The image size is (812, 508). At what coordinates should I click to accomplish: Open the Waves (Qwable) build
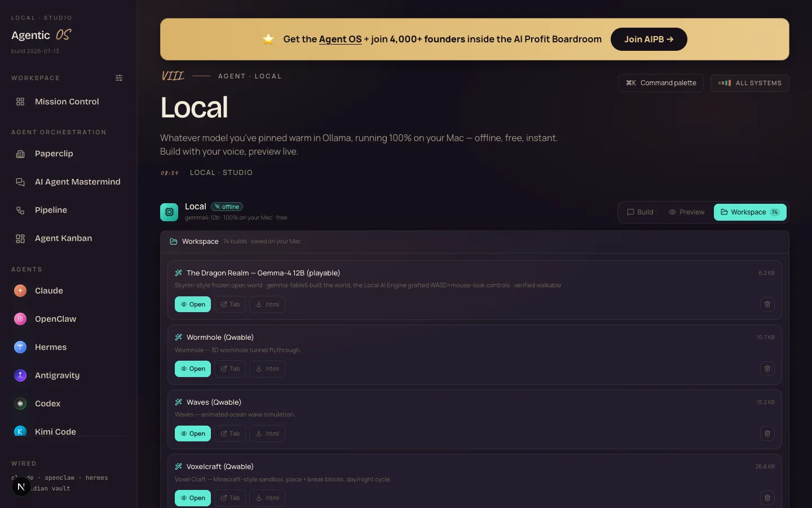point(193,433)
